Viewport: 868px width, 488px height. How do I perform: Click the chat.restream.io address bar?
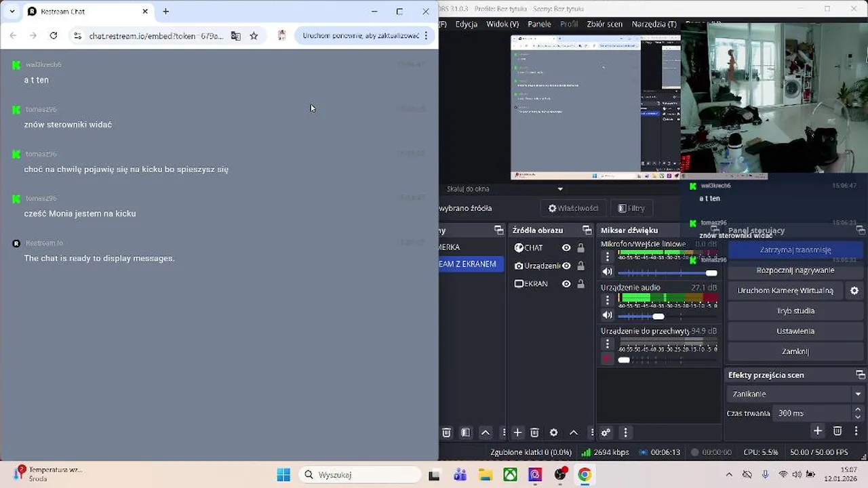pos(156,36)
